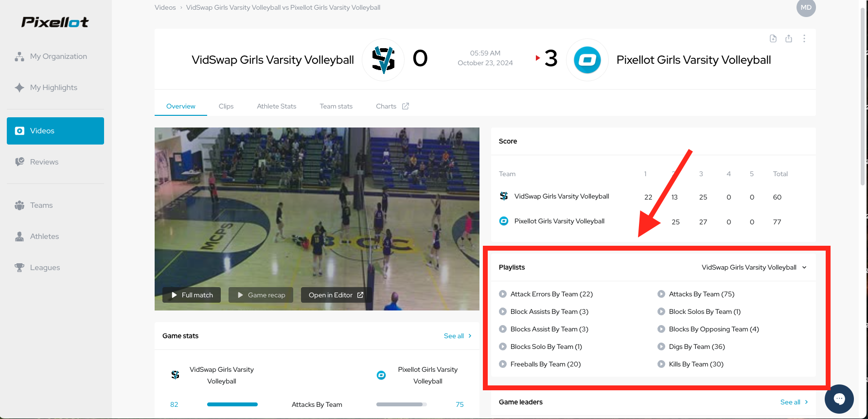Select Videos in the sidebar
The image size is (868, 419).
click(x=55, y=131)
